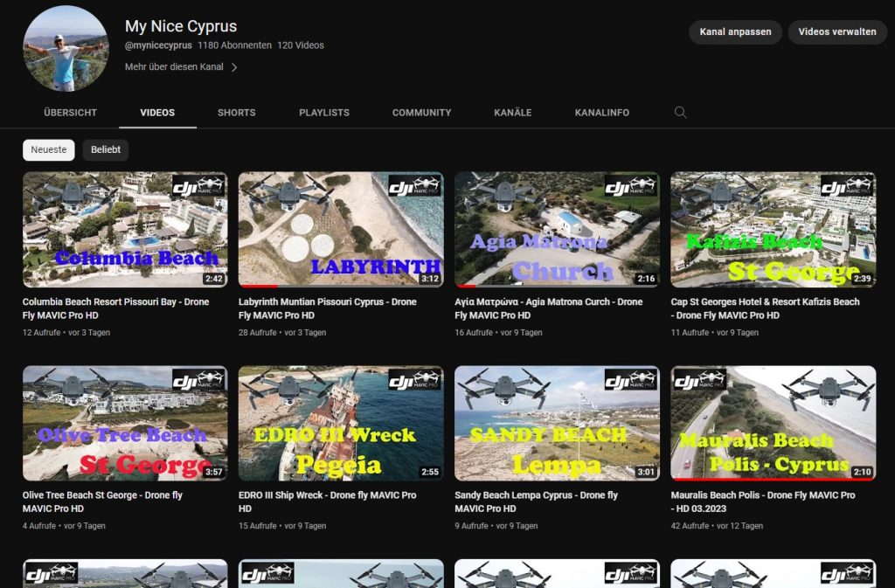Play the Agia Matrona Church thumbnail

click(557, 229)
